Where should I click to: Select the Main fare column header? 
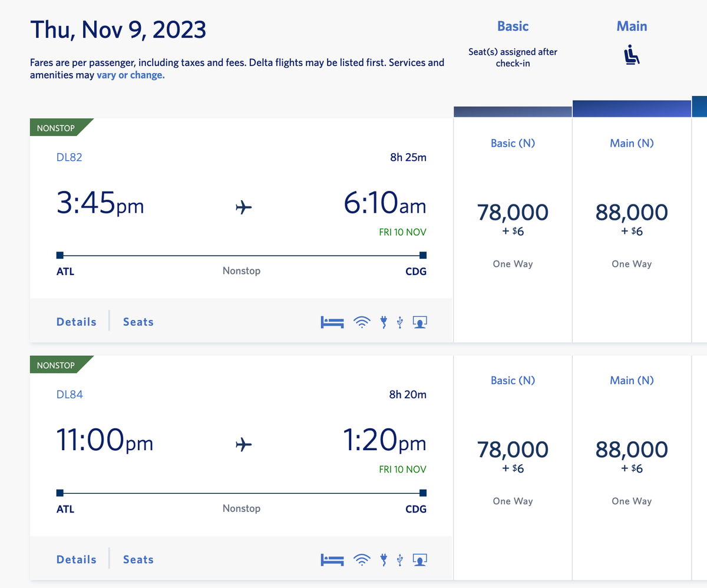pyautogui.click(x=632, y=26)
